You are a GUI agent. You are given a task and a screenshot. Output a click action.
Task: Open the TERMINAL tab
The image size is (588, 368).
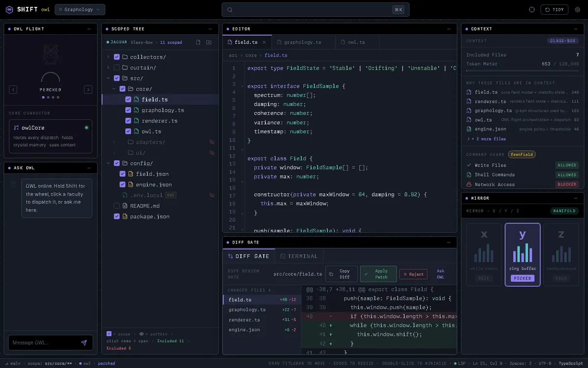tap(299, 256)
